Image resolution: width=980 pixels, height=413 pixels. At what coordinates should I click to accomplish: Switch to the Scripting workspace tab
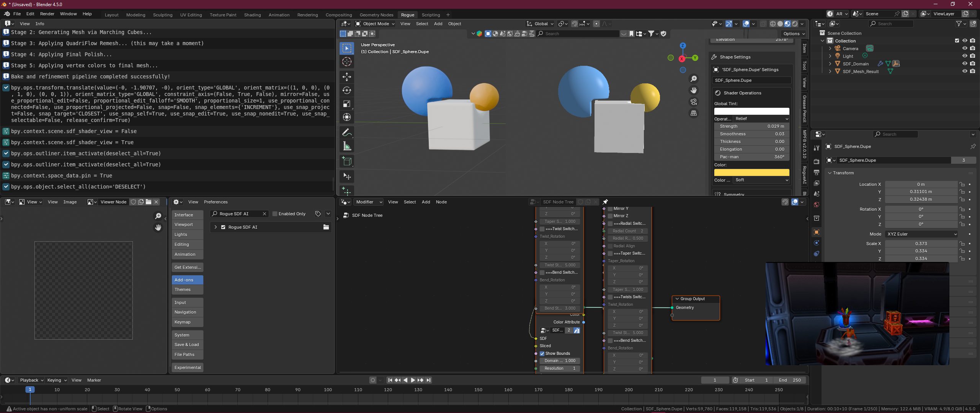coord(431,15)
